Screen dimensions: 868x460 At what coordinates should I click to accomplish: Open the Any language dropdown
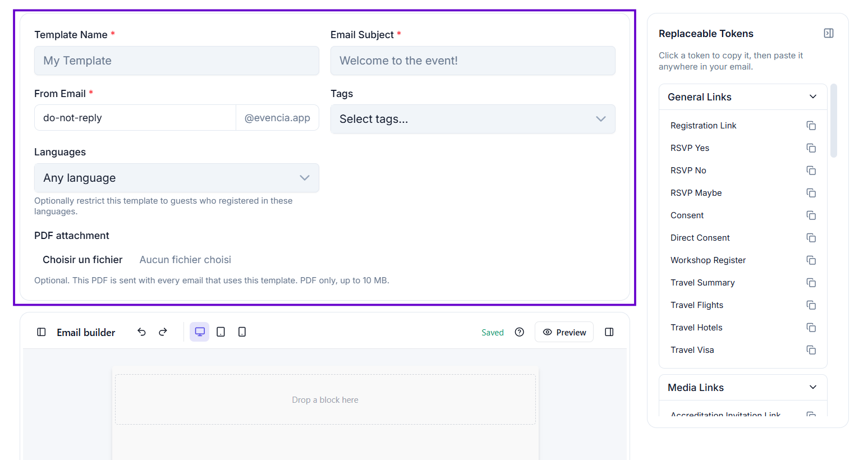coord(177,178)
